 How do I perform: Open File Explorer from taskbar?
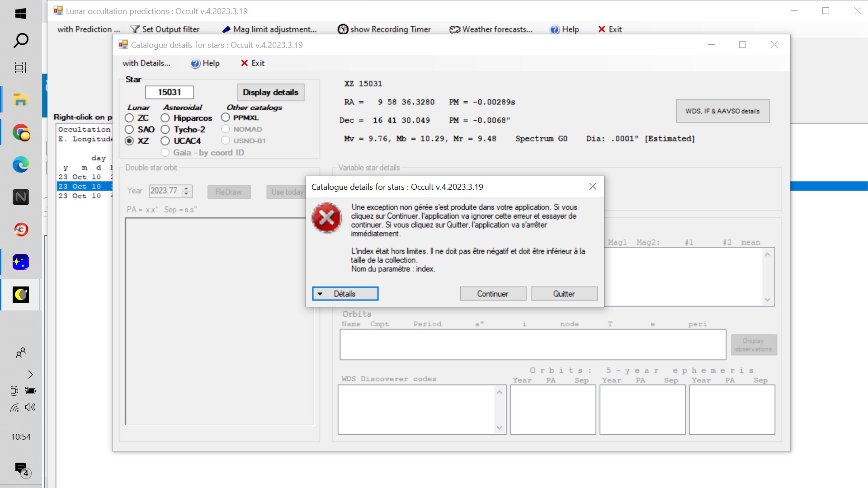(21, 100)
